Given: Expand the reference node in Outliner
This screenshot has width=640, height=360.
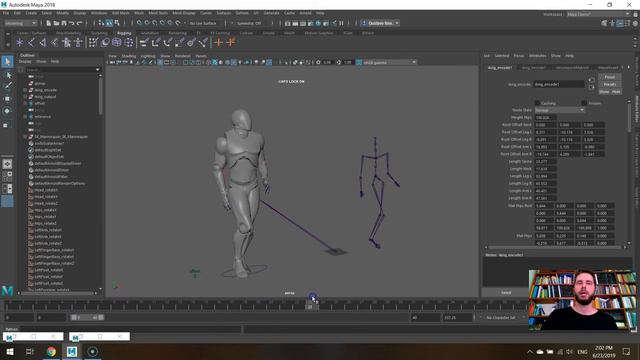Looking at the screenshot, I should pyautogui.click(x=25, y=117).
